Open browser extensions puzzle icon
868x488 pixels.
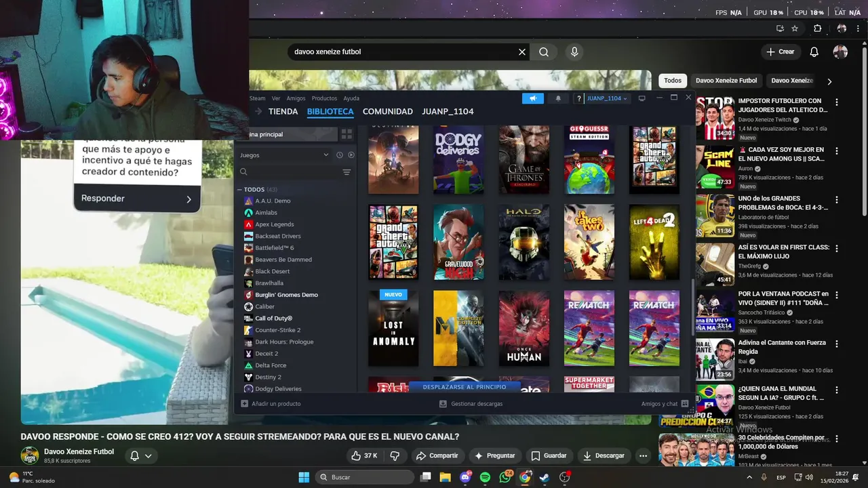817,28
